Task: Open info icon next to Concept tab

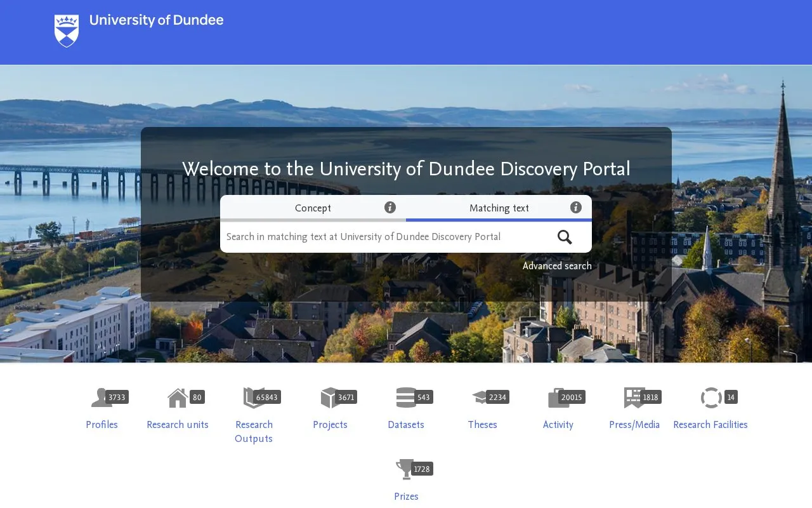Action: coord(390,207)
